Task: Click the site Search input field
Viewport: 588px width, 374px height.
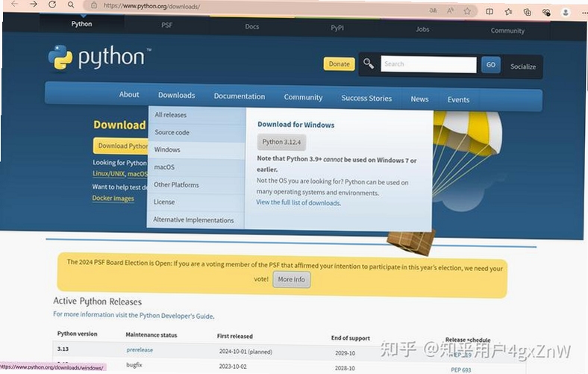Action: [x=428, y=64]
